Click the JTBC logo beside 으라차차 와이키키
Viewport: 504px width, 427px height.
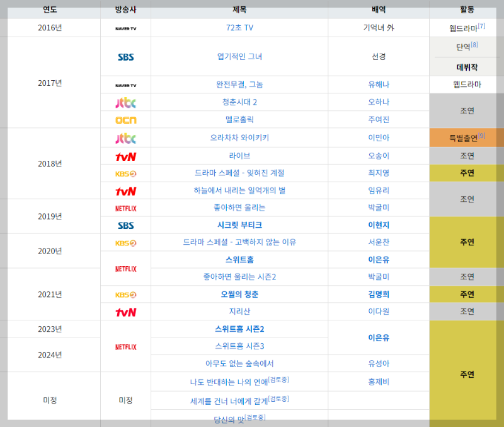point(125,138)
